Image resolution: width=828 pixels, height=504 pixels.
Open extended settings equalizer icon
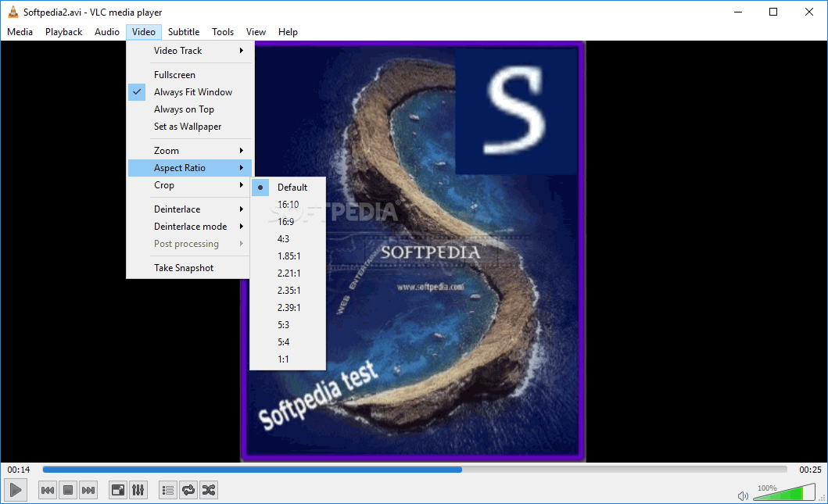tap(138, 490)
